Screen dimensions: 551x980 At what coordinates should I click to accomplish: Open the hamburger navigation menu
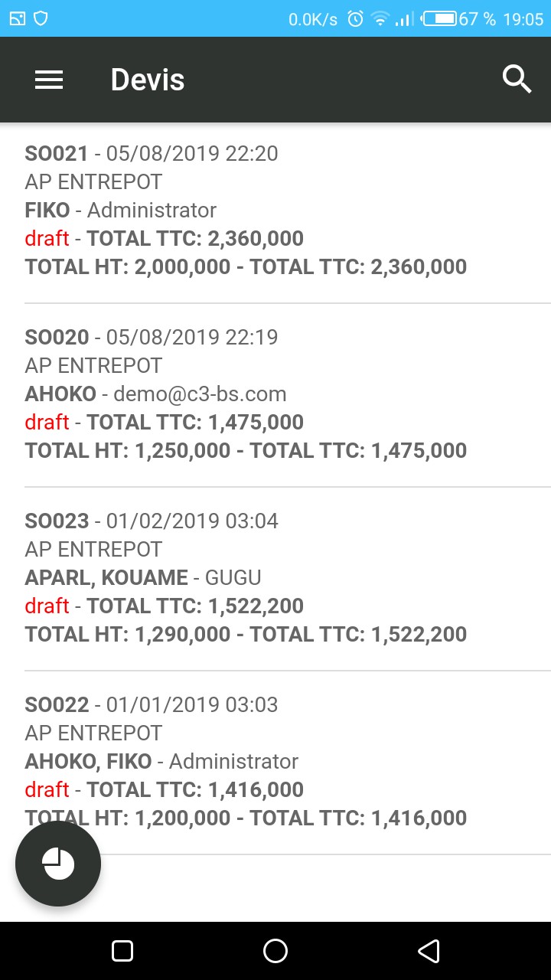49,80
